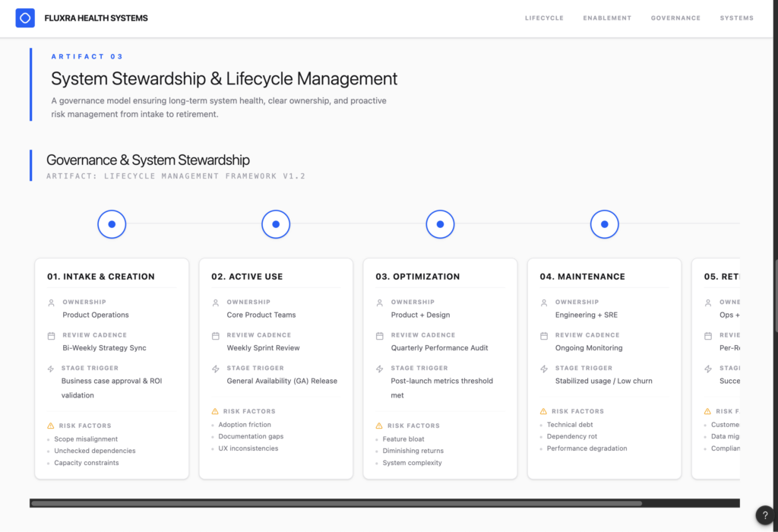Click the 01. Intake & Creation card heading
778x532 pixels.
[101, 277]
